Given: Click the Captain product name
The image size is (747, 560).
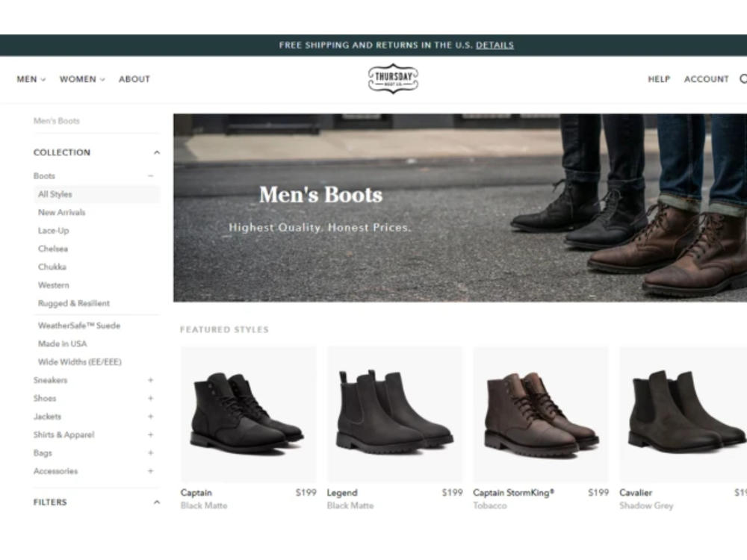Looking at the screenshot, I should [196, 493].
